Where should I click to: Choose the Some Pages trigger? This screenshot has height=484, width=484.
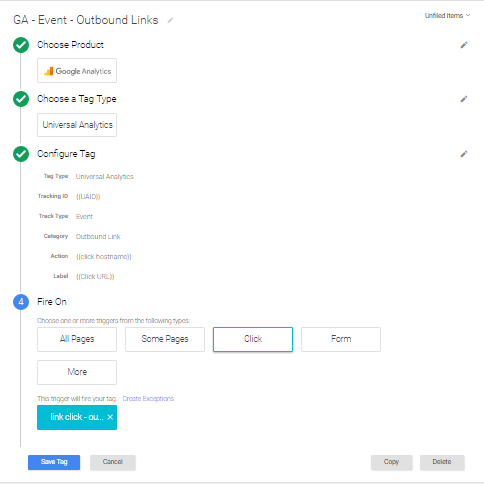pos(165,339)
